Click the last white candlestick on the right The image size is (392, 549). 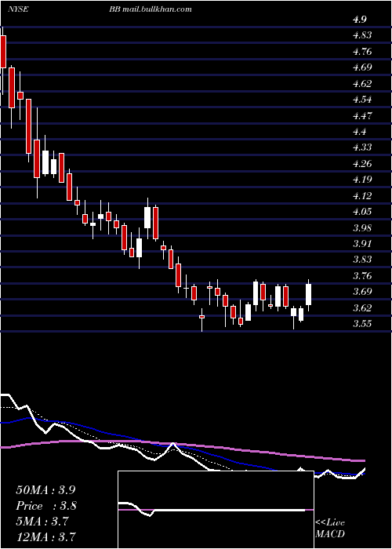308,294
